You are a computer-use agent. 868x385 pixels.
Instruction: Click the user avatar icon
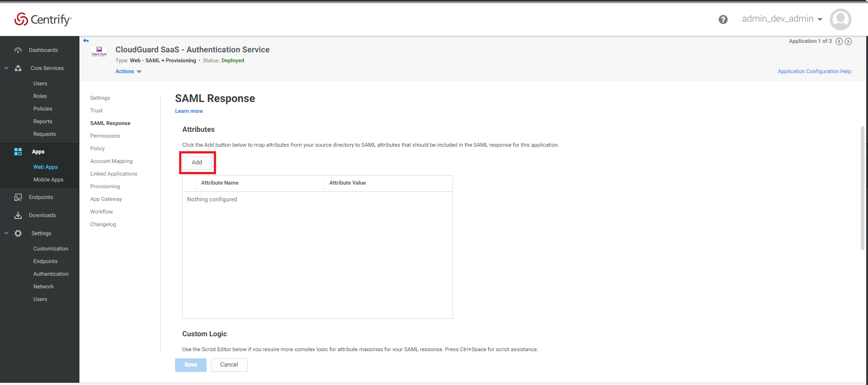point(840,19)
